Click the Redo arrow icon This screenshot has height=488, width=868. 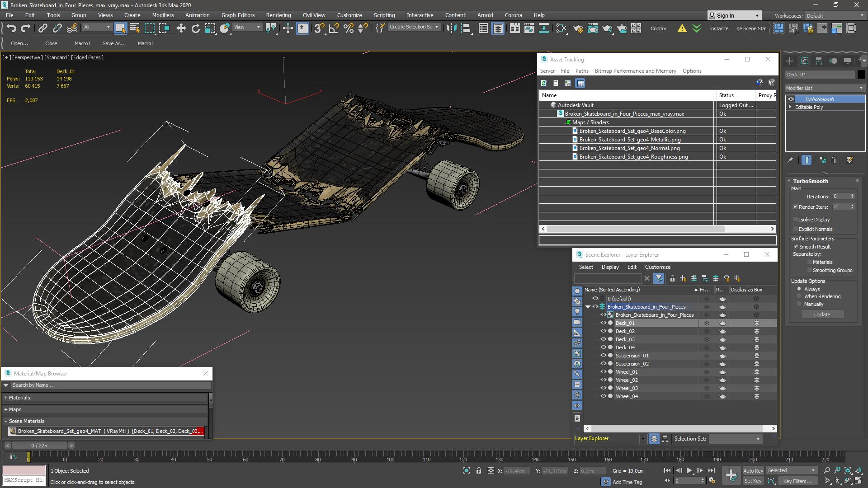(x=26, y=28)
